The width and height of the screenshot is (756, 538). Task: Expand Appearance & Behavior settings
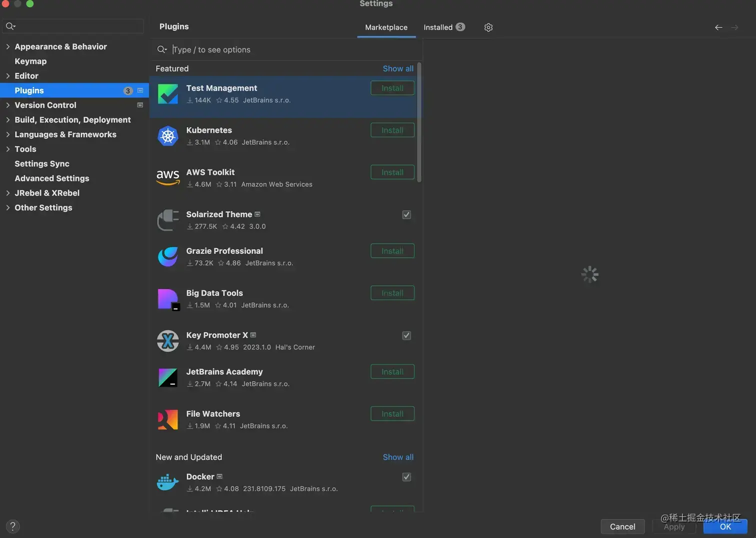[x=7, y=46]
